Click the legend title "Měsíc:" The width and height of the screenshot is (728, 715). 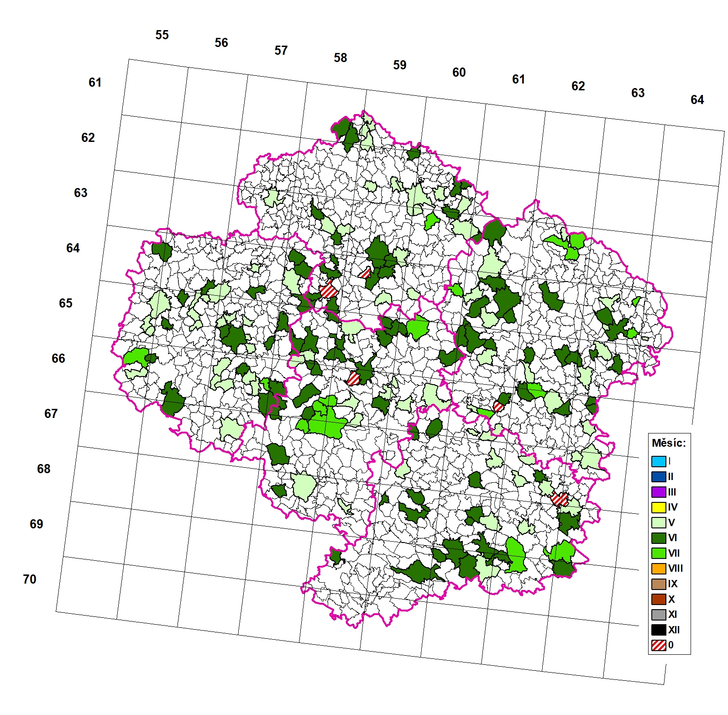tap(669, 443)
